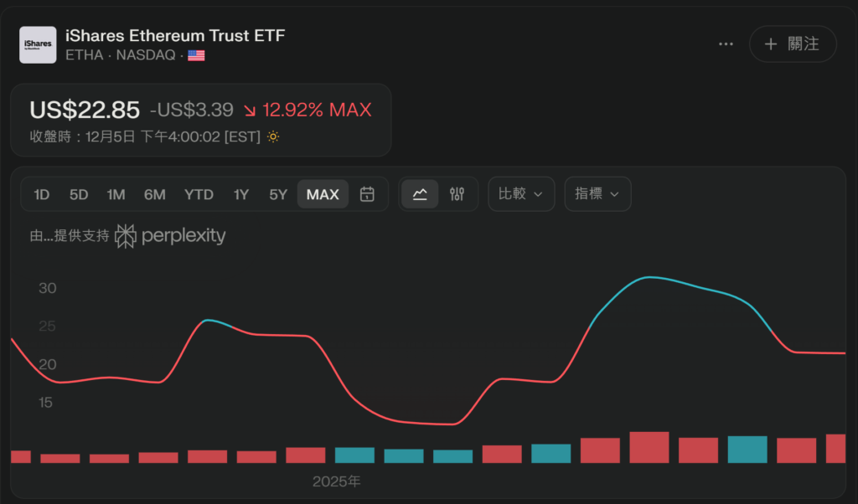Image resolution: width=858 pixels, height=504 pixels.
Task: Select the 5D time range
Action: click(79, 194)
